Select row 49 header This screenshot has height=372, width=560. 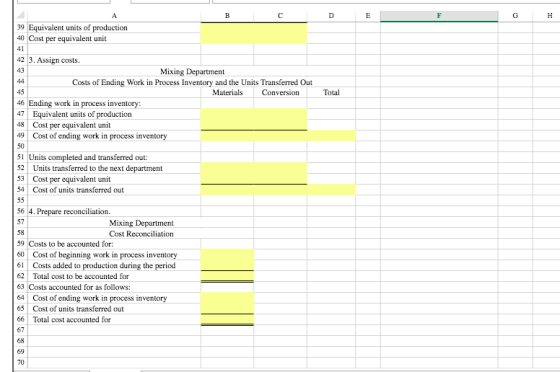[21, 136]
